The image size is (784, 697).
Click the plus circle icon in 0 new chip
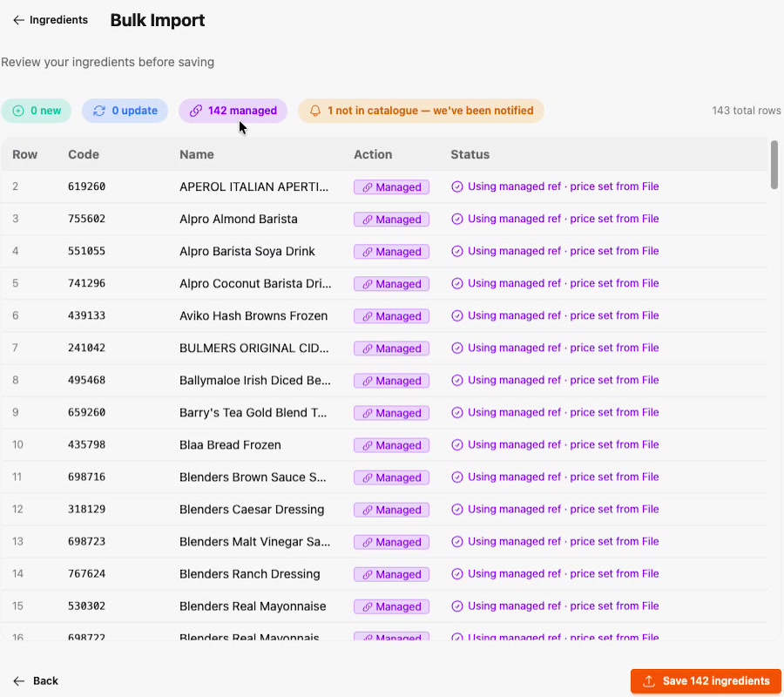[18, 111]
